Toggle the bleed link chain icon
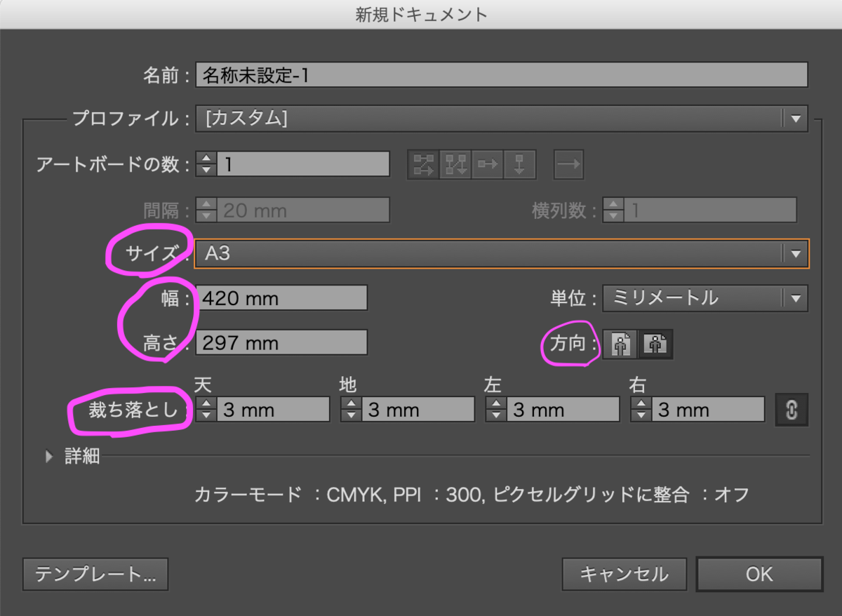 [791, 410]
